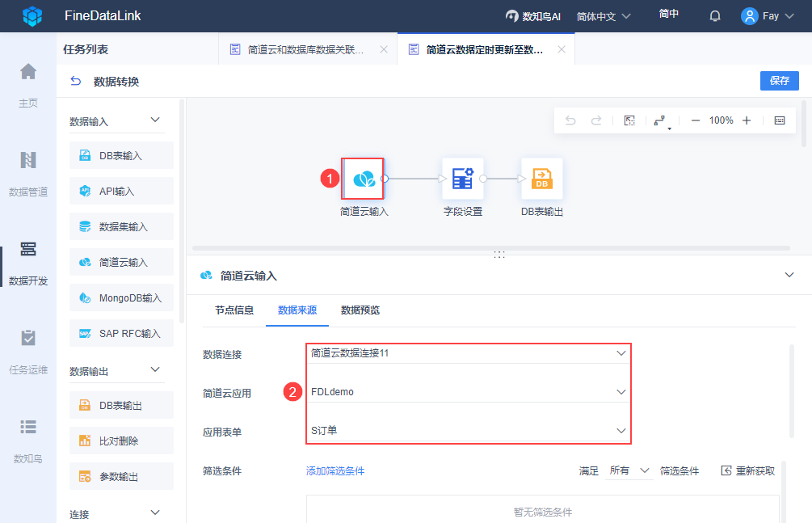This screenshot has height=523, width=812.
Task: Click the redo icon in canvas toolbar
Action: pyautogui.click(x=596, y=120)
